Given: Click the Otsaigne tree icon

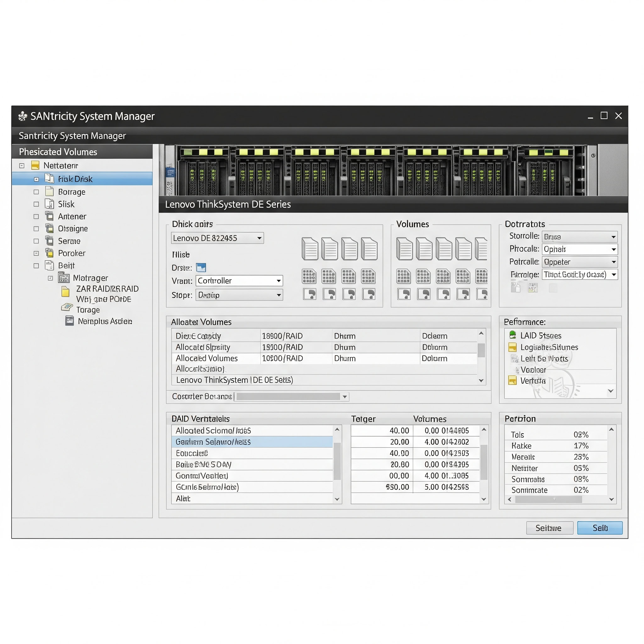Looking at the screenshot, I should point(49,228).
